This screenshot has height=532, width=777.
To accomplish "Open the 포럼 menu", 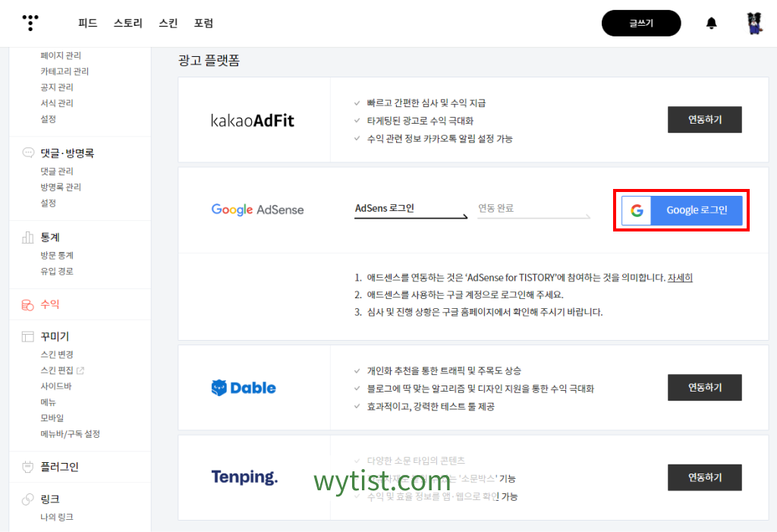I will tap(203, 23).
